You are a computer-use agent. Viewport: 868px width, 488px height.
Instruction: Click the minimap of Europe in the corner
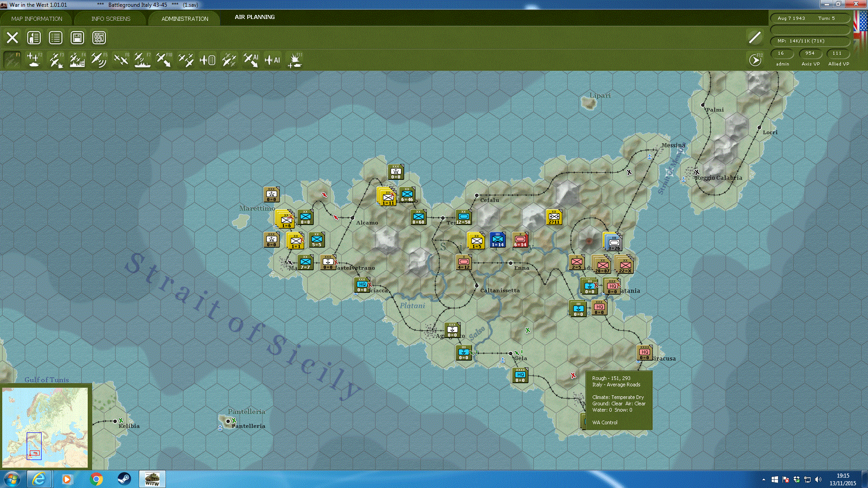tap(45, 427)
